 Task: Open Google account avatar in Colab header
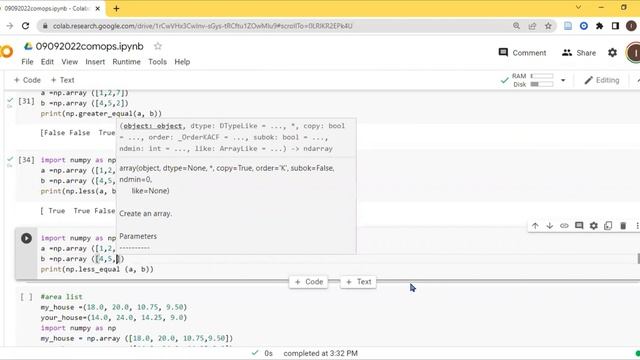pos(634,53)
